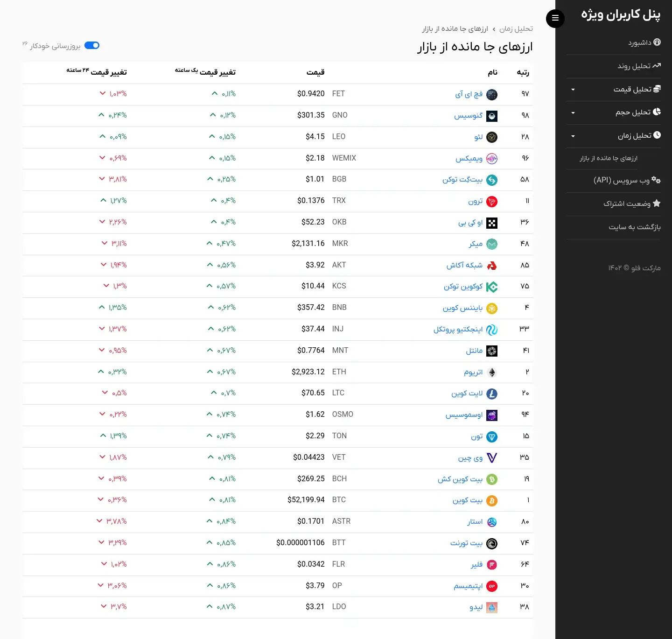Click the LDO Lido logo
The image size is (672, 639).
[x=492, y=608]
